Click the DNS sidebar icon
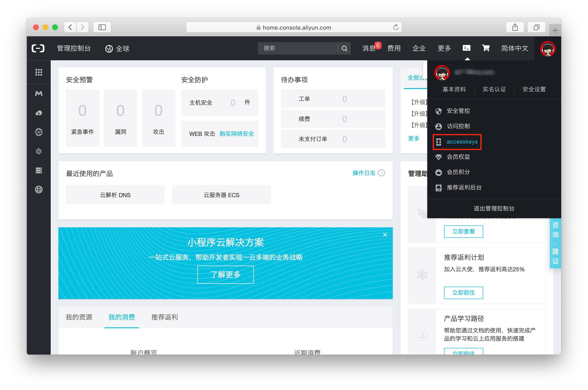 [39, 132]
